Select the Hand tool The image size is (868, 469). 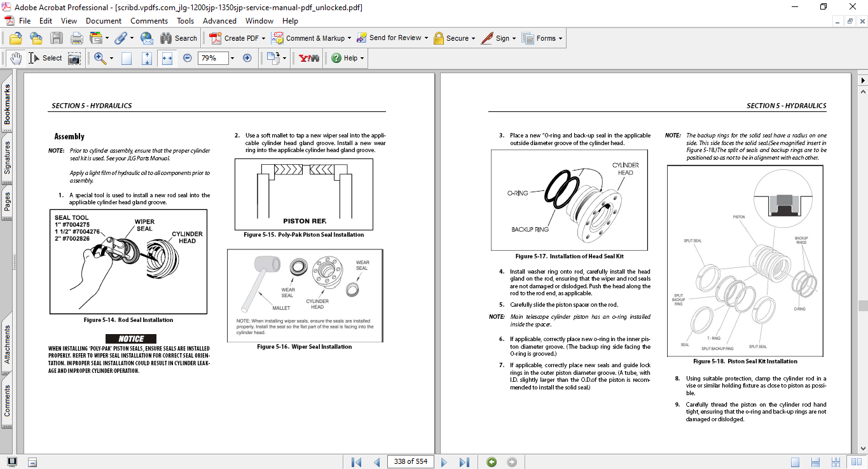(15, 58)
